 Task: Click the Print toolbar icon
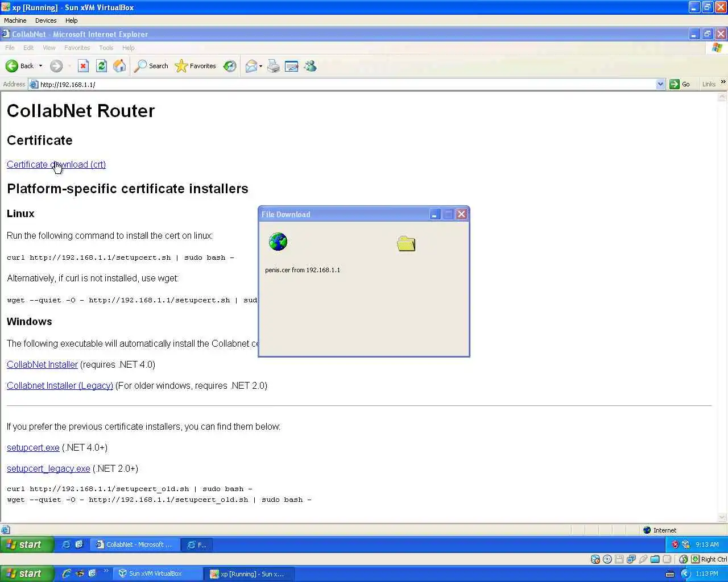click(x=274, y=66)
